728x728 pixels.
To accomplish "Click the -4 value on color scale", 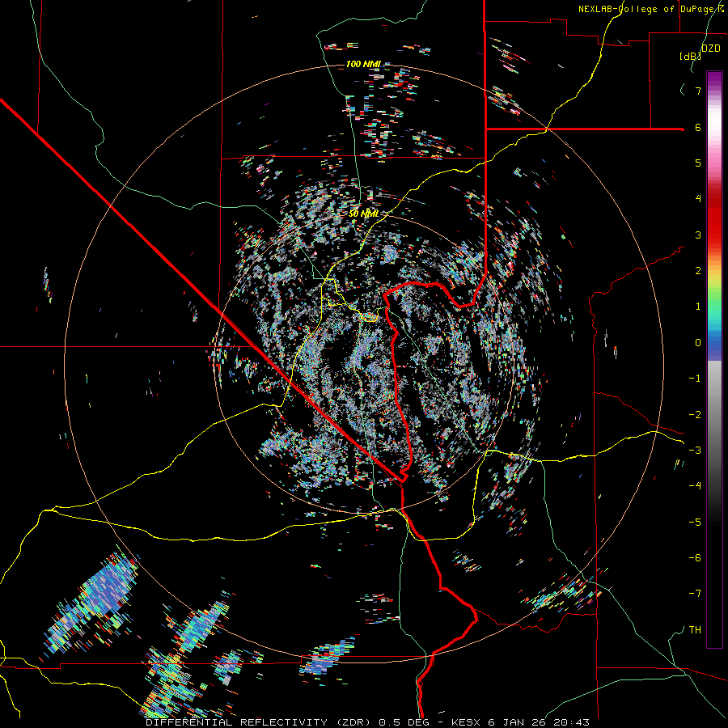I will (x=695, y=485).
